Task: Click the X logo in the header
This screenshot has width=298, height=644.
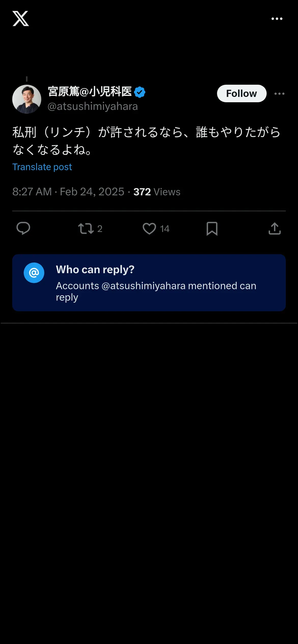Action: [x=21, y=19]
